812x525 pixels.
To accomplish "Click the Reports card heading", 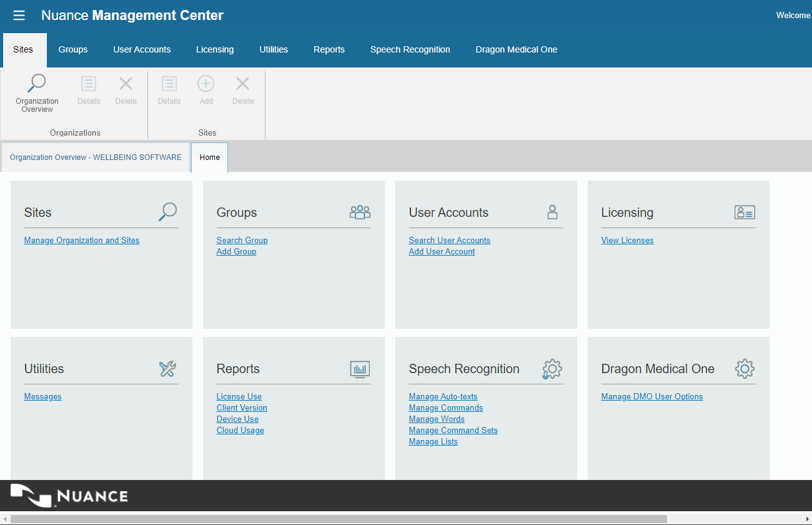I will coord(238,369).
